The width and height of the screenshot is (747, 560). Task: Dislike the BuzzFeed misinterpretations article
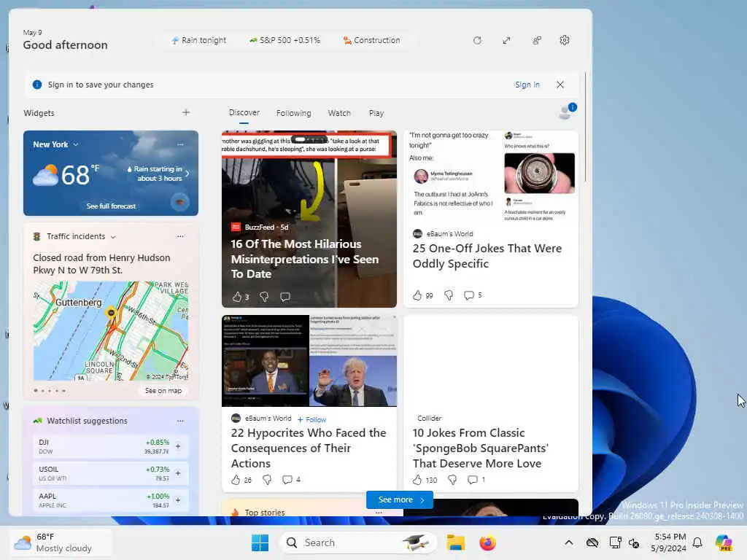click(264, 297)
